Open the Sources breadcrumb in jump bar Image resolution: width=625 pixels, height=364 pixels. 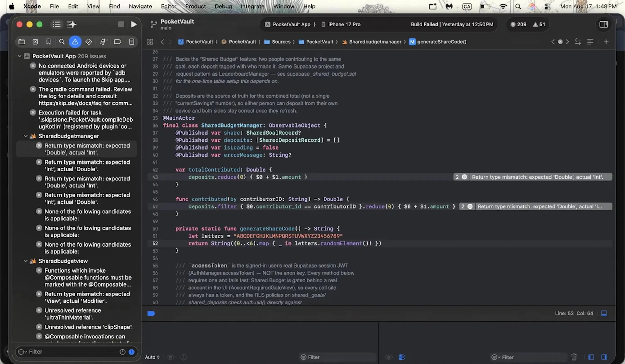coord(277,42)
